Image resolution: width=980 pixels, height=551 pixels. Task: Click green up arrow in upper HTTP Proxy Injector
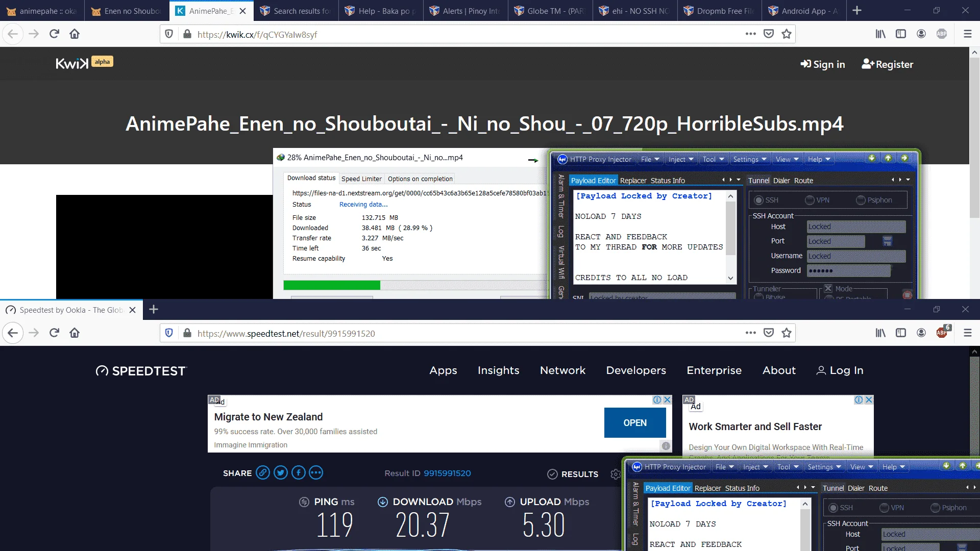[x=888, y=158]
